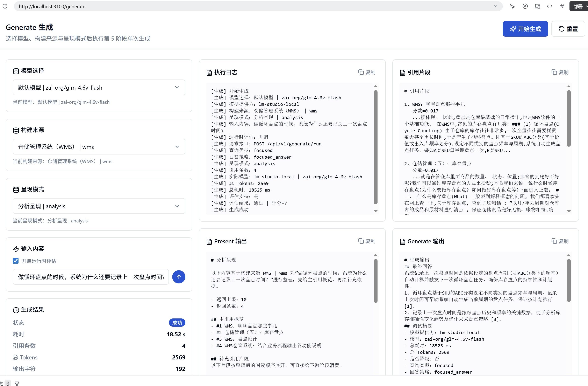The height and width of the screenshot is (386, 588).
Task: Click the blue arrow send button
Action: 179,277
